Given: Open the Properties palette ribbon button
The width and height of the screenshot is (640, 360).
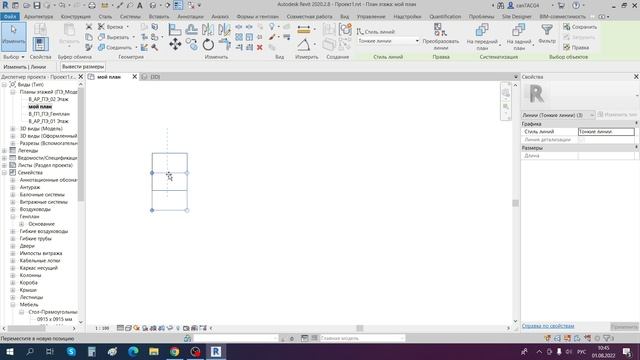Looking at the screenshot, I should 40,44.
